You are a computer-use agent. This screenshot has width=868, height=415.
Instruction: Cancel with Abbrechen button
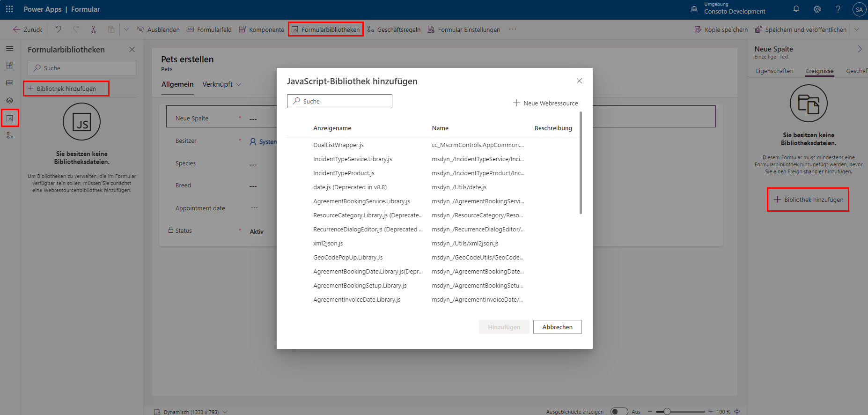click(x=557, y=327)
